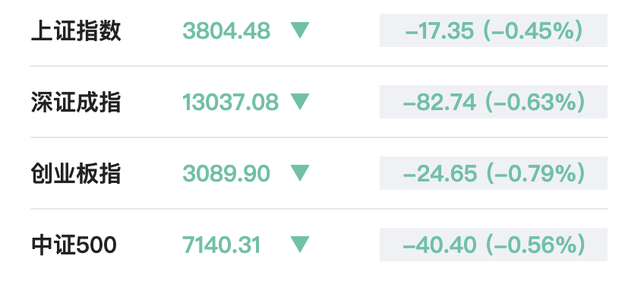Image resolution: width=644 pixels, height=284 pixels.
Task: Select the 7140.31 index value
Action: (222, 245)
